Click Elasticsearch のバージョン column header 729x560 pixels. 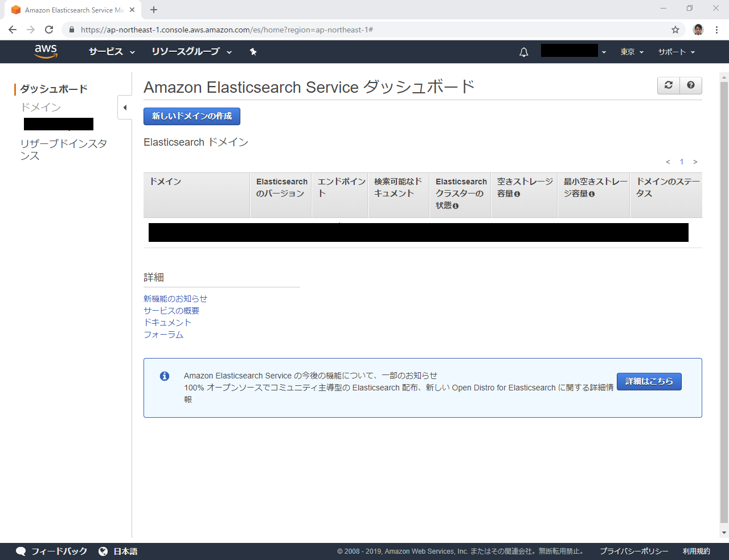point(281,195)
